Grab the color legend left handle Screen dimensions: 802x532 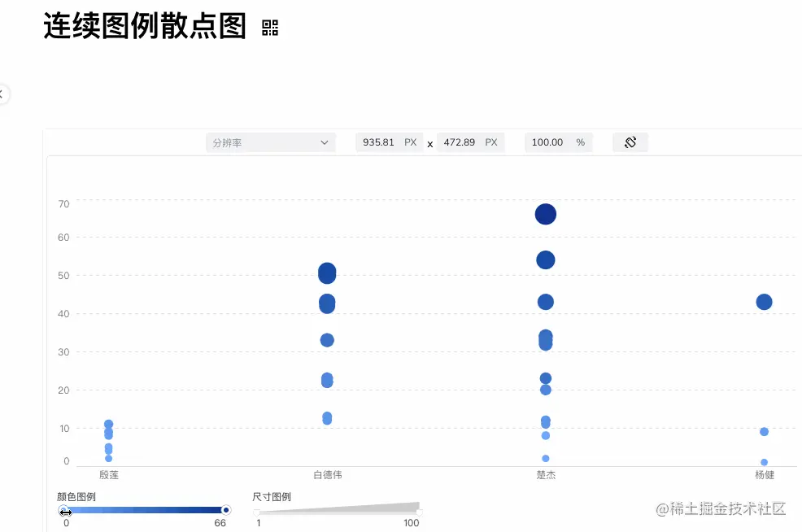click(63, 510)
